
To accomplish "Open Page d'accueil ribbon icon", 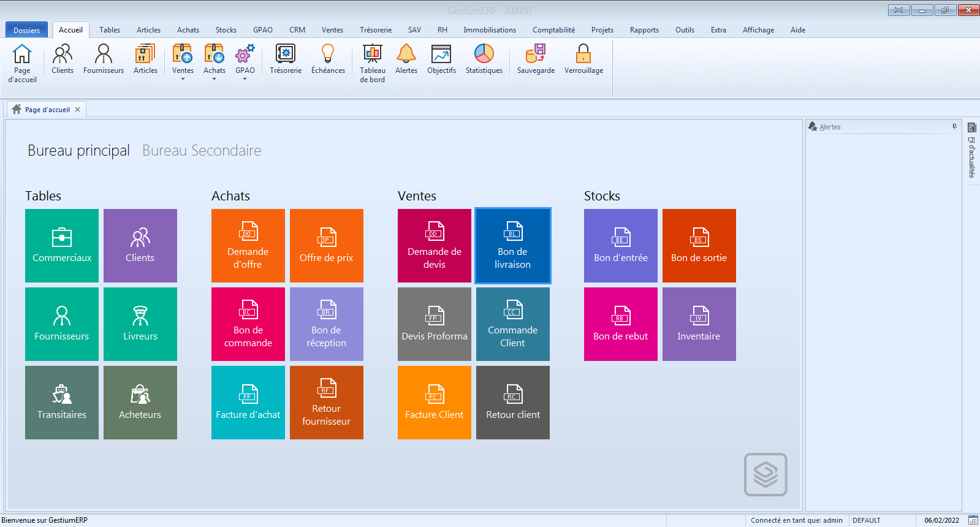I will (x=22, y=63).
